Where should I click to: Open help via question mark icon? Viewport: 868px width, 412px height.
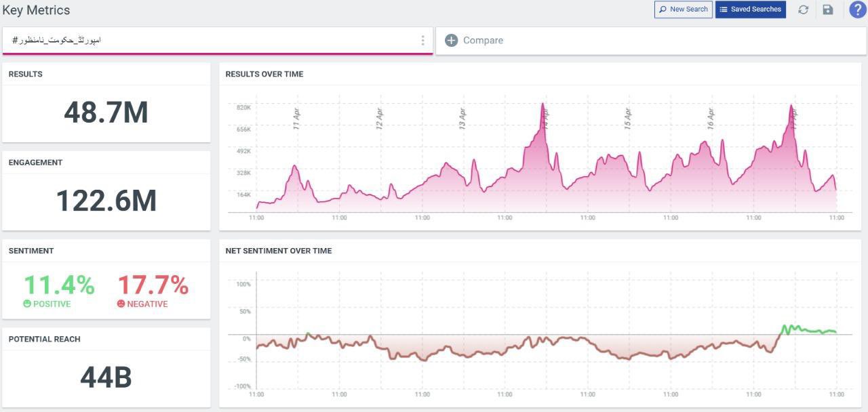[x=857, y=9]
